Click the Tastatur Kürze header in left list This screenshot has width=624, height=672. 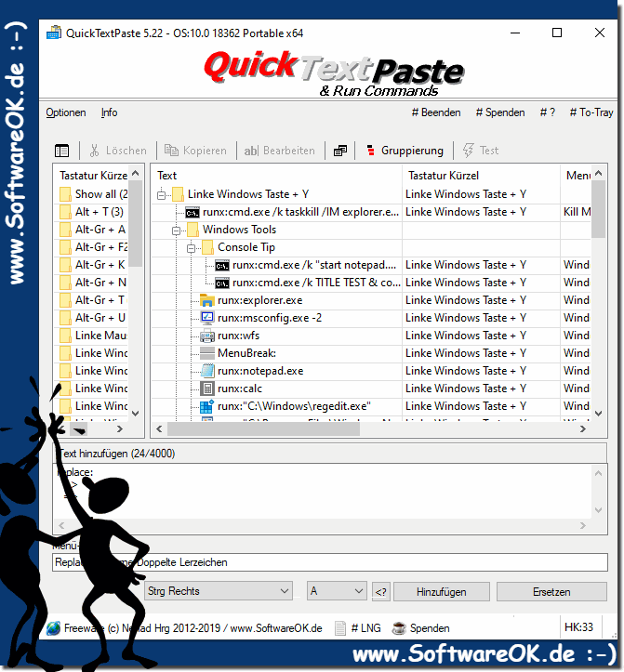pos(92,176)
